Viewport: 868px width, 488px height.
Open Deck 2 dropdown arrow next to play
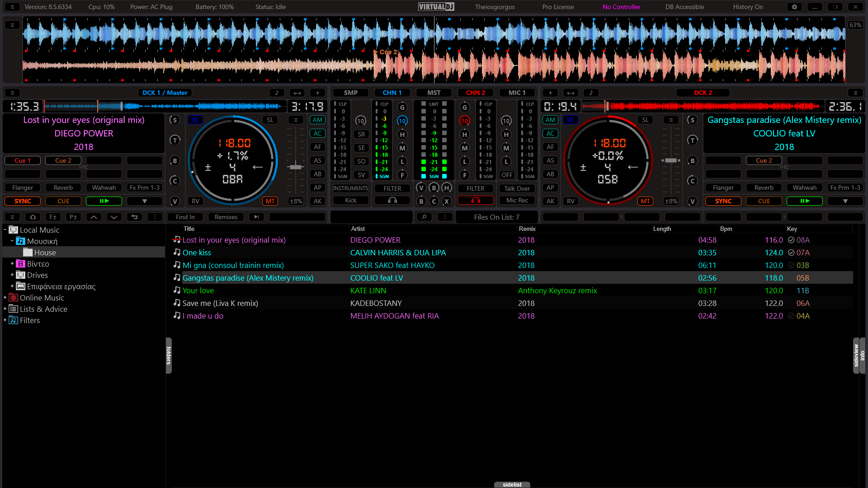(845, 201)
